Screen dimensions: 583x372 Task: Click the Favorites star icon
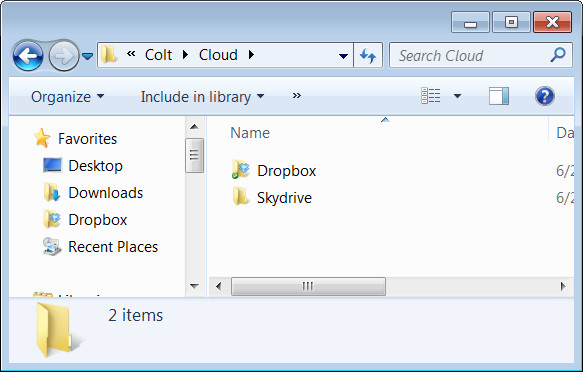(42, 138)
